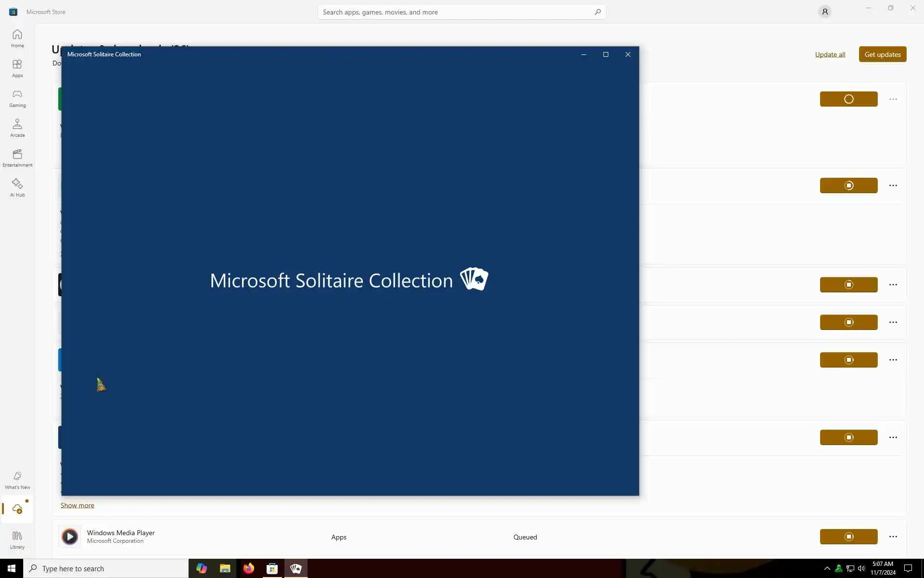924x578 pixels.
Task: Open Firefox from the taskbar
Action: 248,568
